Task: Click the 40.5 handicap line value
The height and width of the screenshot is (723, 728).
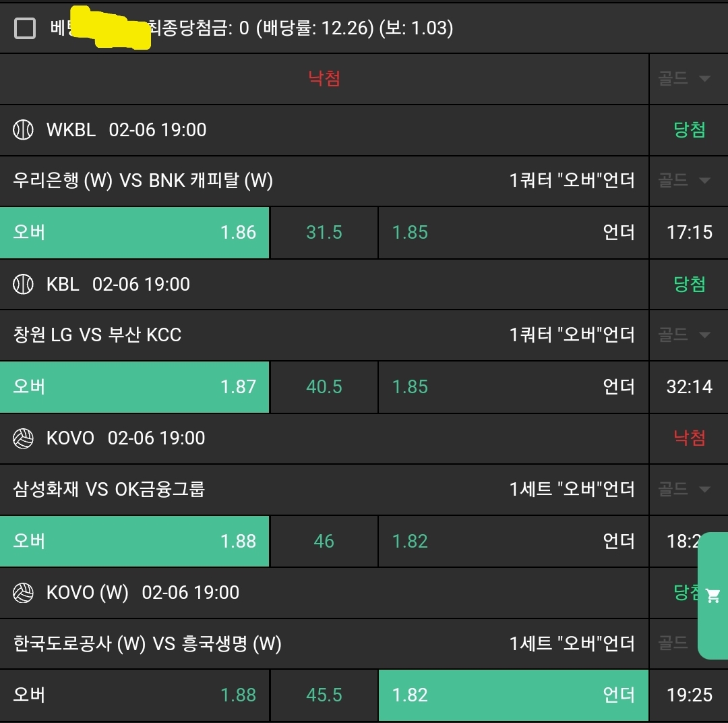Action: point(324,387)
